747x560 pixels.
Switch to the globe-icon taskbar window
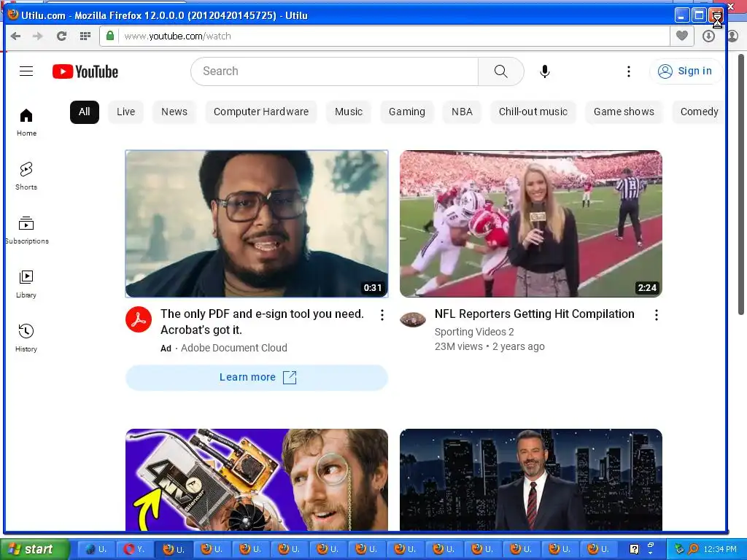point(97,549)
